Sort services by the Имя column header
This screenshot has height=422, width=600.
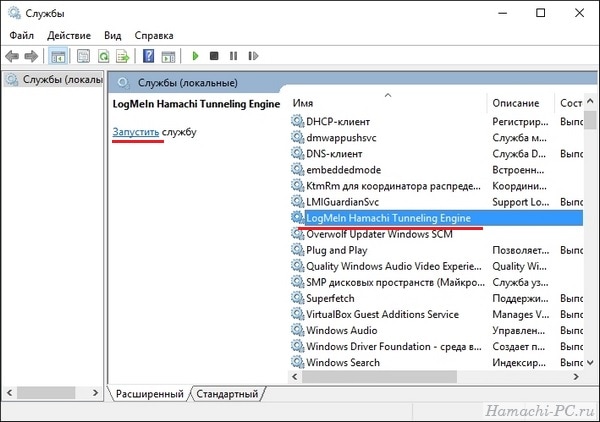387,103
